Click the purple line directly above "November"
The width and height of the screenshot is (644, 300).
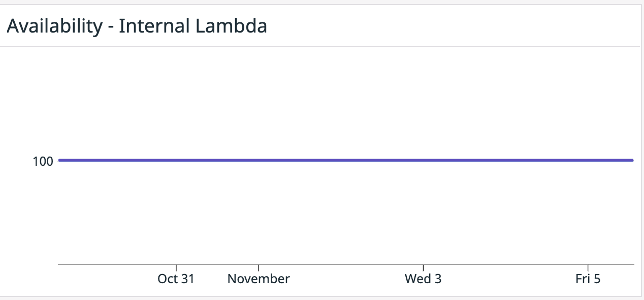pos(259,160)
